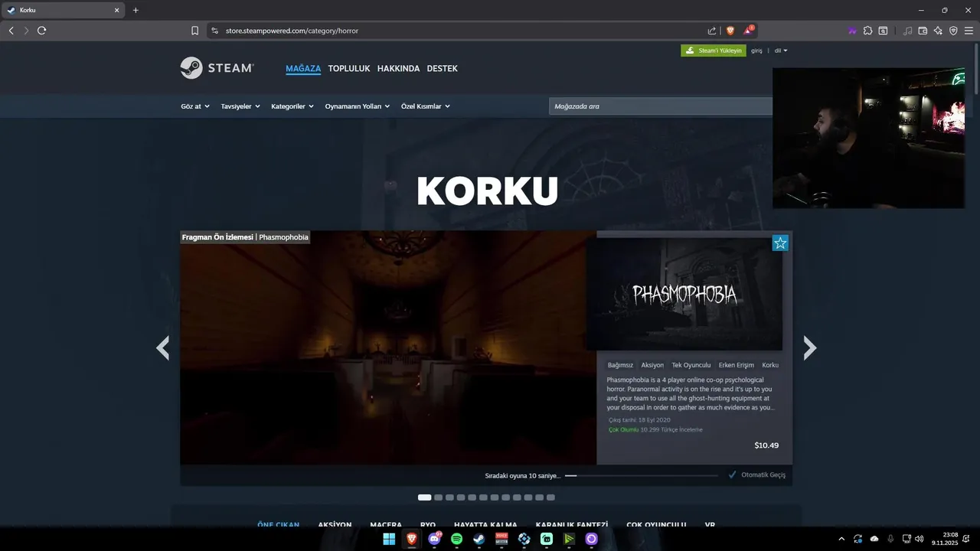Image resolution: width=980 pixels, height=551 pixels.
Task: Click the giriş login link
Action: (x=756, y=51)
